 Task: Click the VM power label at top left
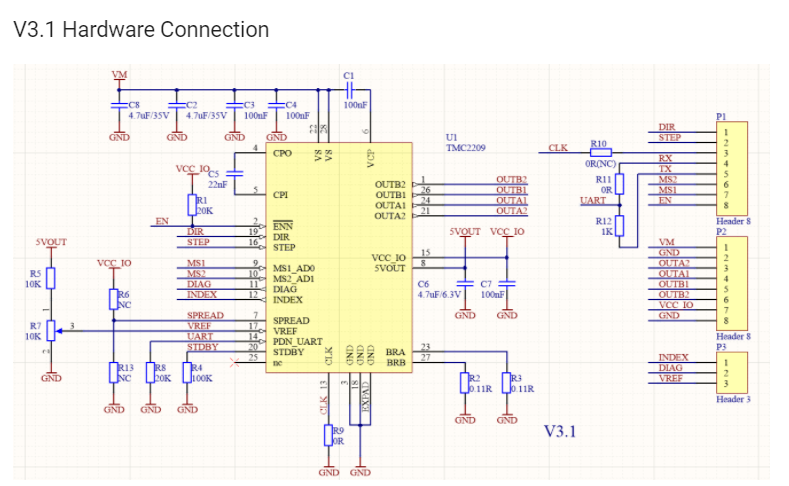119,75
